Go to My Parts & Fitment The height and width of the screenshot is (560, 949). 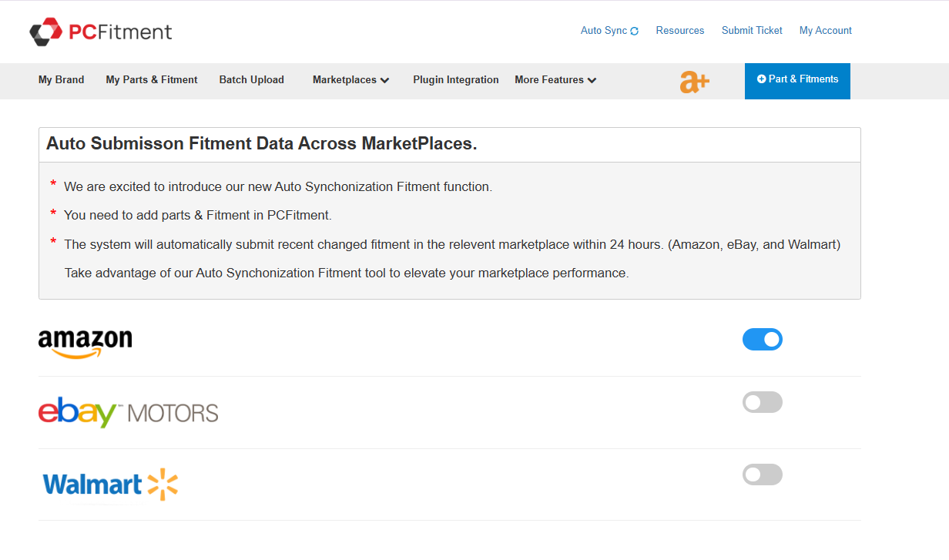click(152, 80)
